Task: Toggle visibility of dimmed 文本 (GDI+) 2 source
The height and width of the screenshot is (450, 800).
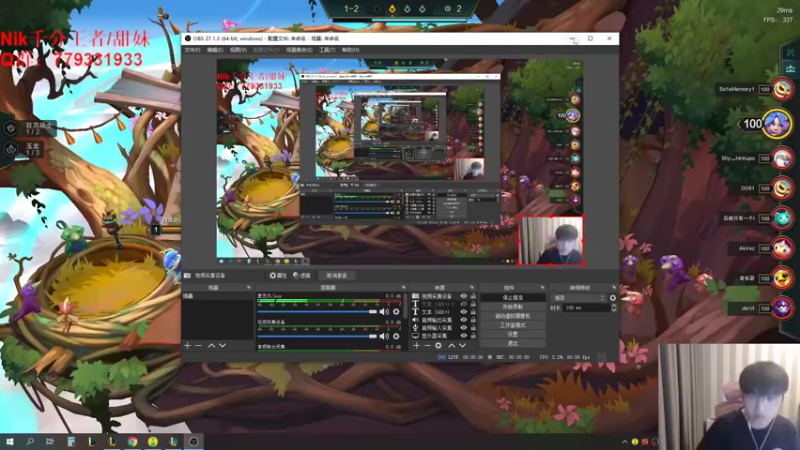Action: (464, 304)
